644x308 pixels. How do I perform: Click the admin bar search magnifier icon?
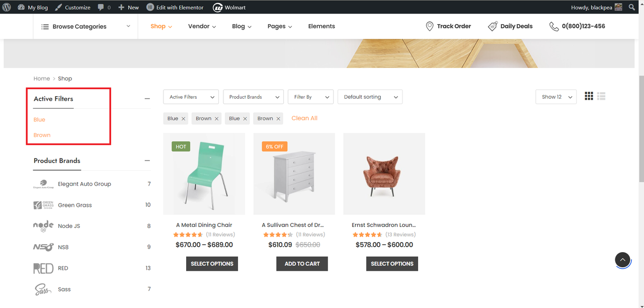tap(632, 7)
